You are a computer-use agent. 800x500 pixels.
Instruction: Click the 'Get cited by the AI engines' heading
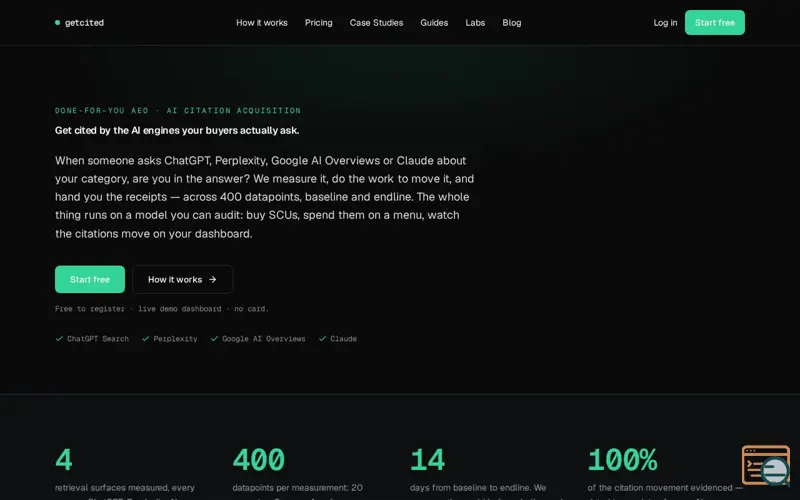pos(177,130)
